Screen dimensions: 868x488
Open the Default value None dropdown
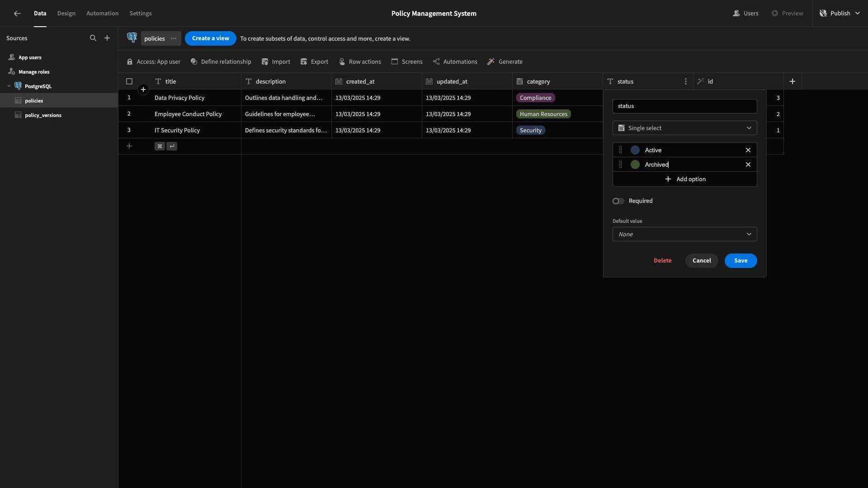click(x=684, y=234)
